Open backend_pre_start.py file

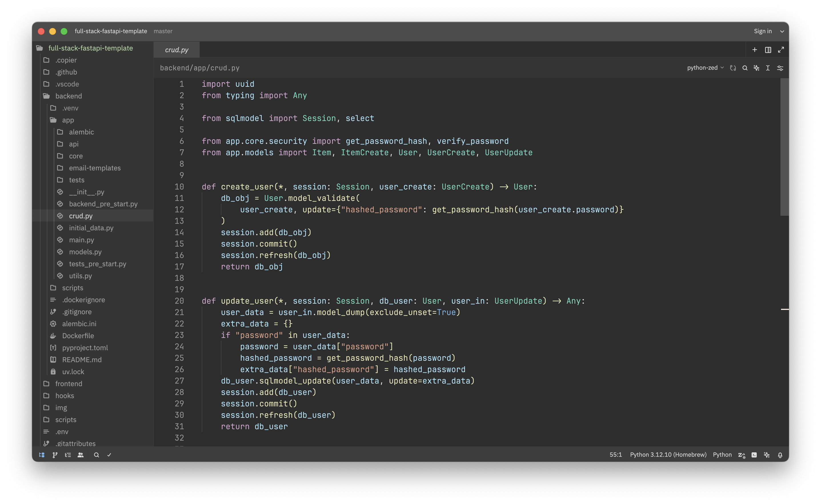(x=93, y=204)
